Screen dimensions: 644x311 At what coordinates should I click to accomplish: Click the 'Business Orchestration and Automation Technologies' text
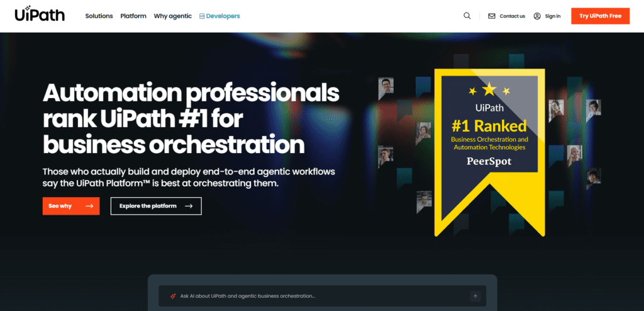point(489,143)
